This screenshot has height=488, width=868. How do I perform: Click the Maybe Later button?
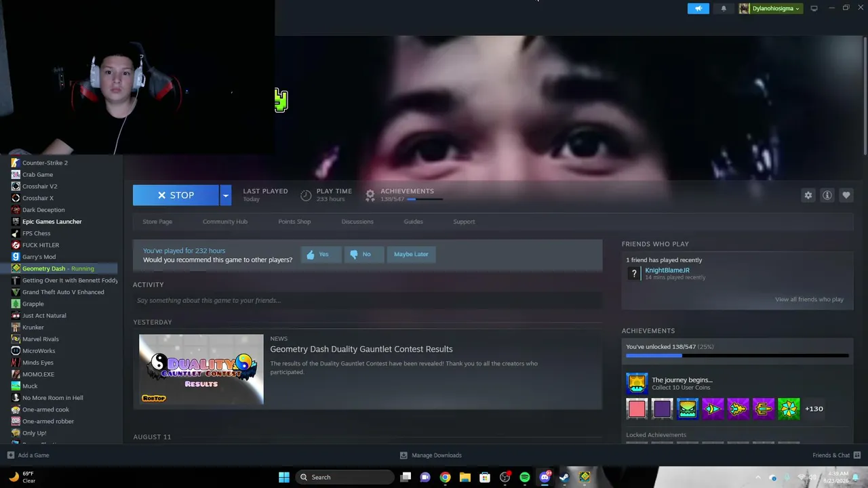tap(411, 254)
